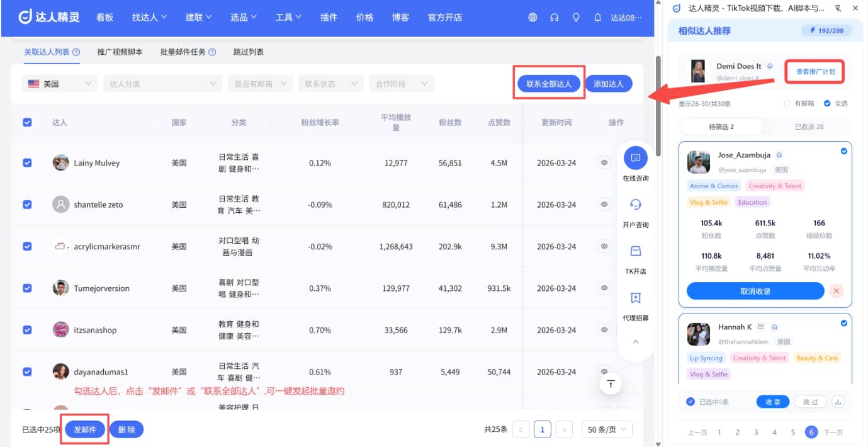The image size is (868, 447).
Task: Click the back-to-top button above the sidebar
Action: point(635,341)
